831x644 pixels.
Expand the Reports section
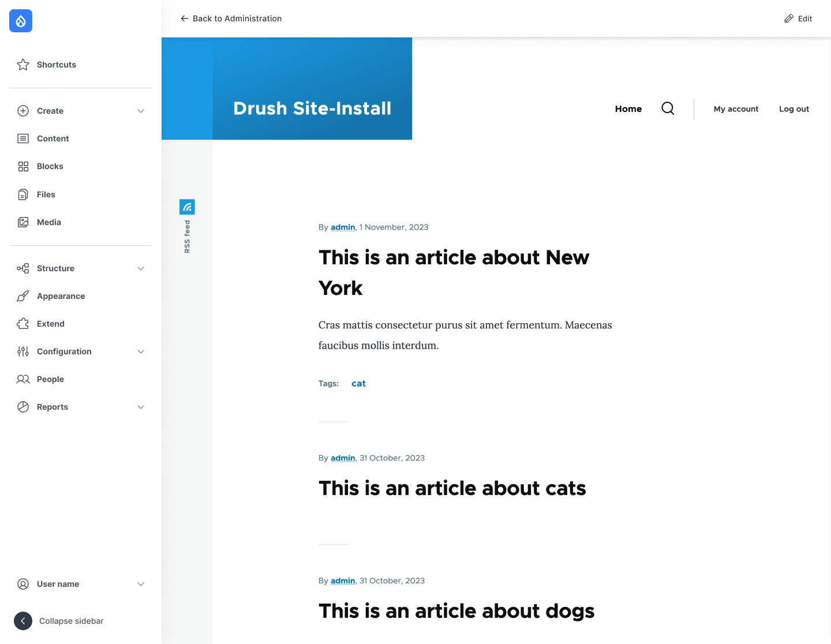click(141, 407)
